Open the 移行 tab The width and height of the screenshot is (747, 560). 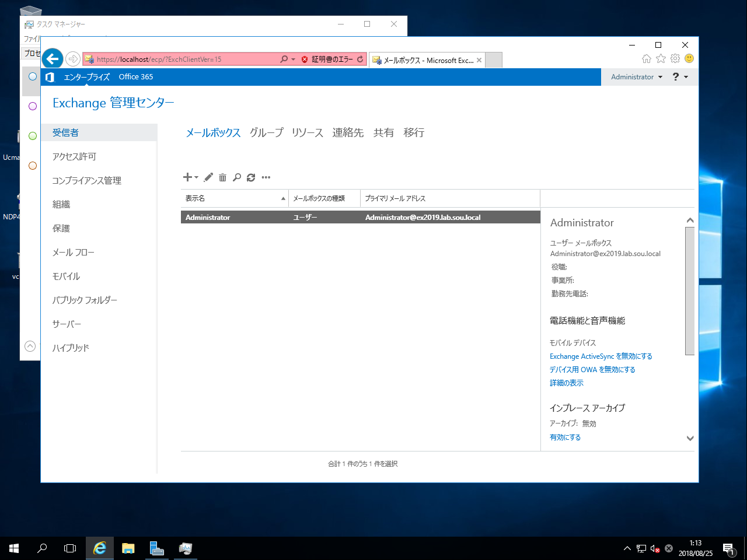coord(414,132)
